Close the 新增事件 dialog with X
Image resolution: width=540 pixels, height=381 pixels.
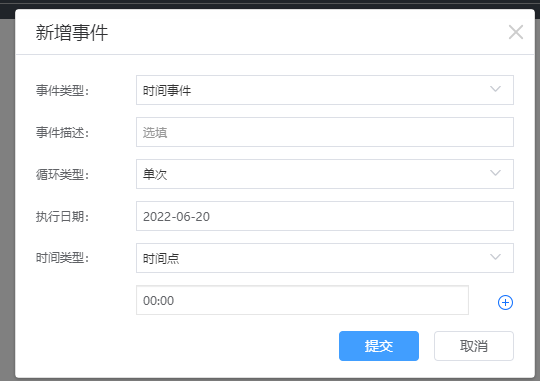coord(516,32)
